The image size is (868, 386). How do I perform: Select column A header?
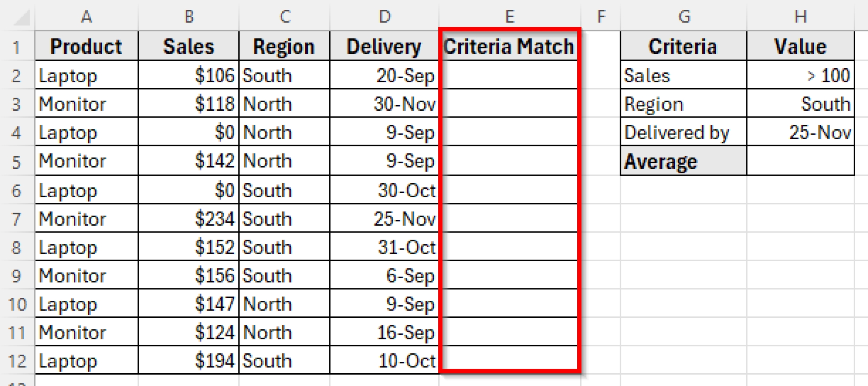click(x=86, y=17)
